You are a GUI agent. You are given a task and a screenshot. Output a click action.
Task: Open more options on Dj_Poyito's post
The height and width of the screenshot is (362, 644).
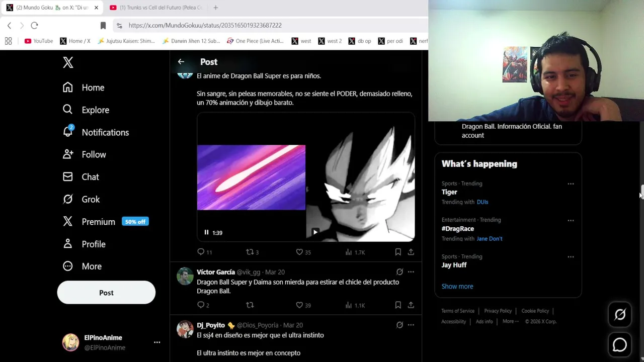(x=411, y=325)
